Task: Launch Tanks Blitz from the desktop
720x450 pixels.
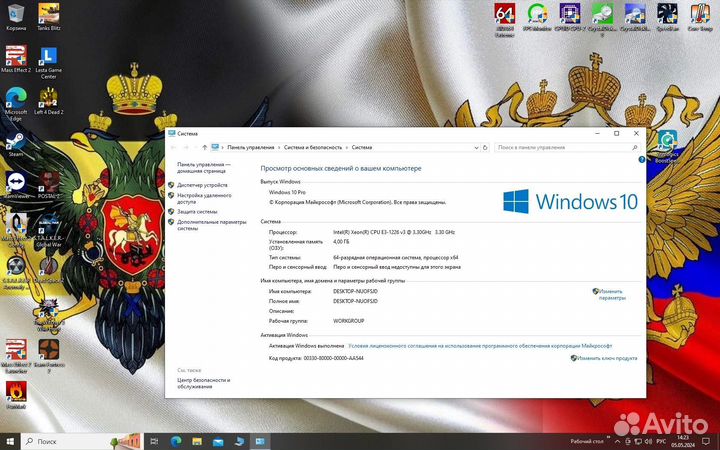Action: (49, 17)
